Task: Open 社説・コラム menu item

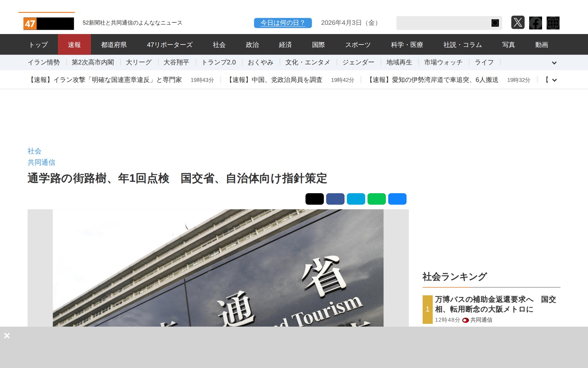Action: (x=462, y=45)
